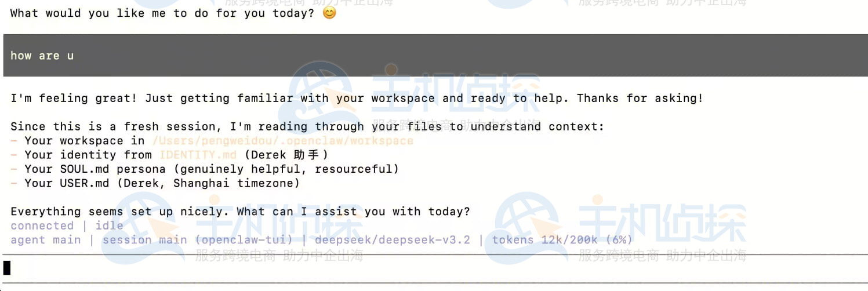This screenshot has height=291, width=868.
Task: Click the 'Derek 助手' identity text
Action: click(286, 155)
